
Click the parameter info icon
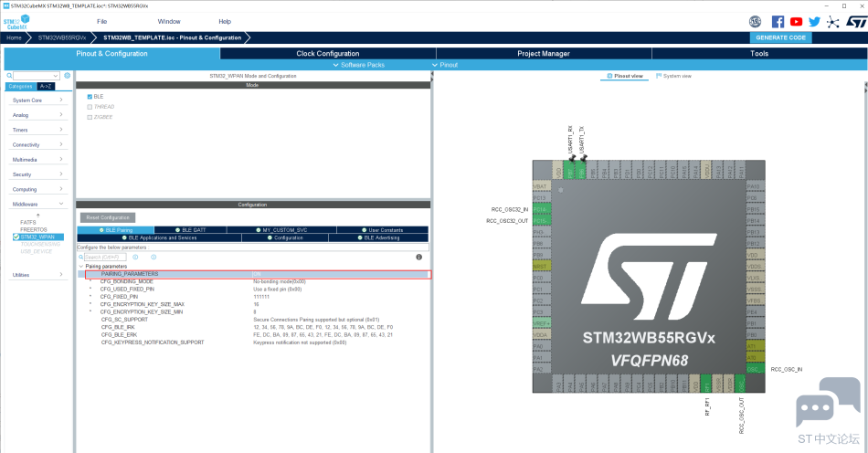click(419, 258)
